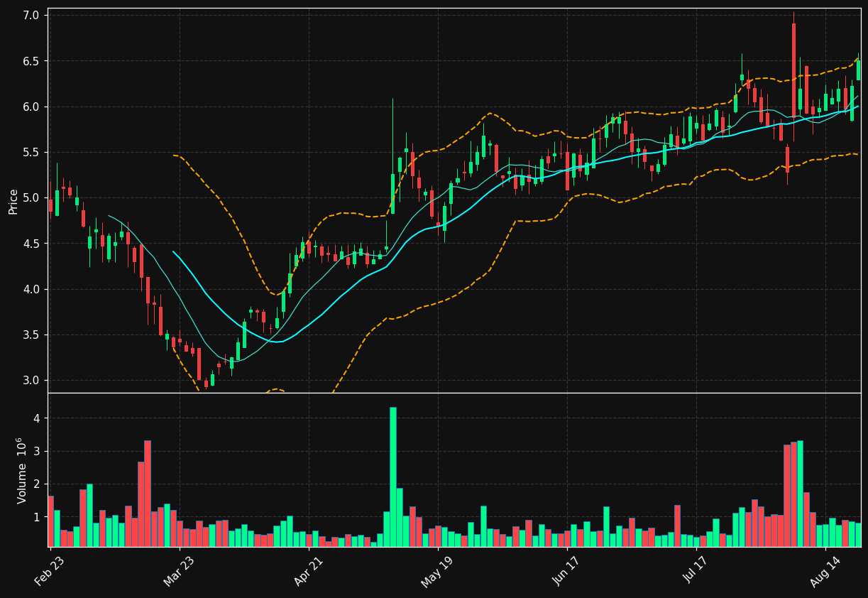Image resolution: width=868 pixels, height=598 pixels.
Task: Click the 'Aug 14' date label
Action: point(825,572)
